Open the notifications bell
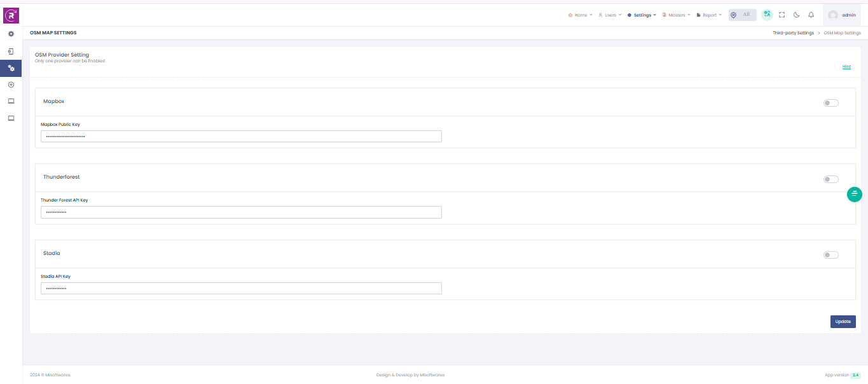Image resolution: width=868 pixels, height=384 pixels. (811, 15)
